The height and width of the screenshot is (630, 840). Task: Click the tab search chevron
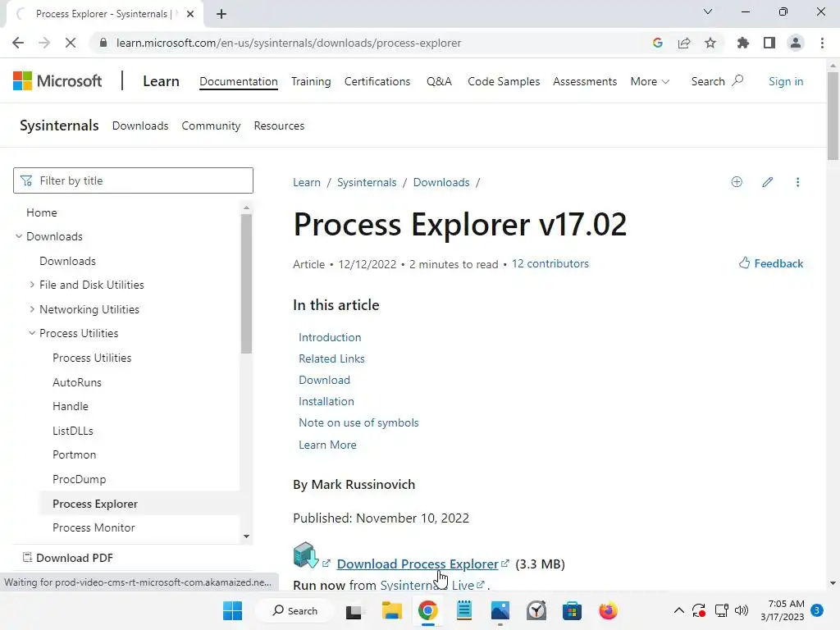[x=708, y=11]
